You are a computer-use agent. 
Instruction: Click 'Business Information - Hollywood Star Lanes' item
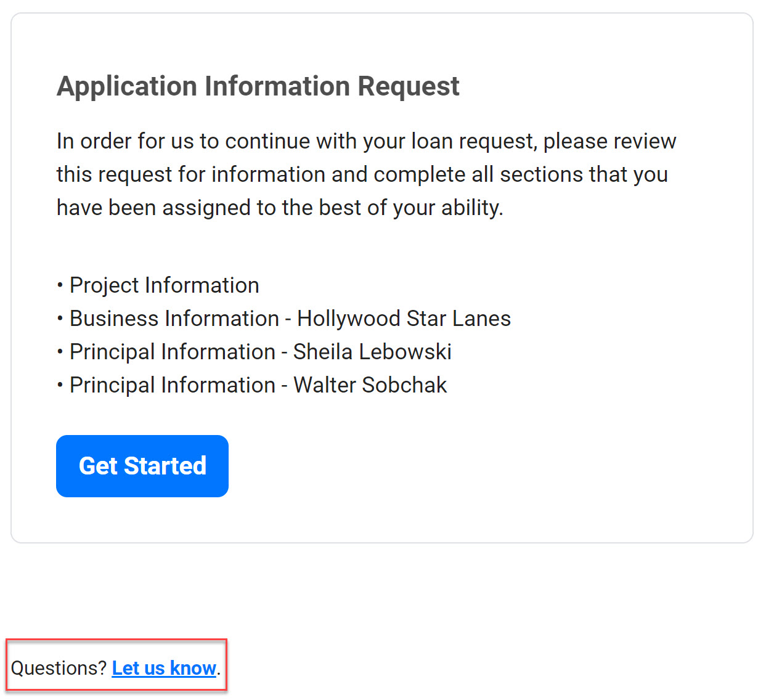(284, 319)
